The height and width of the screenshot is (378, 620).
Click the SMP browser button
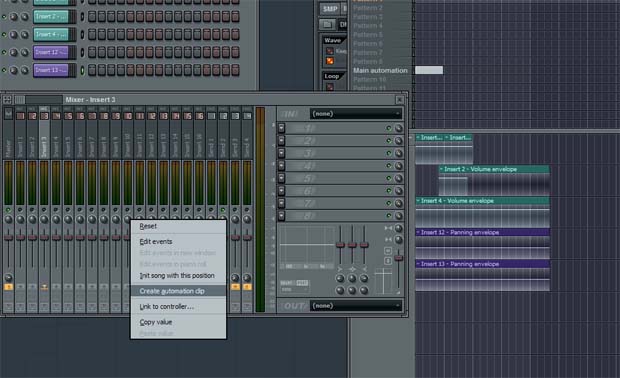[x=330, y=9]
